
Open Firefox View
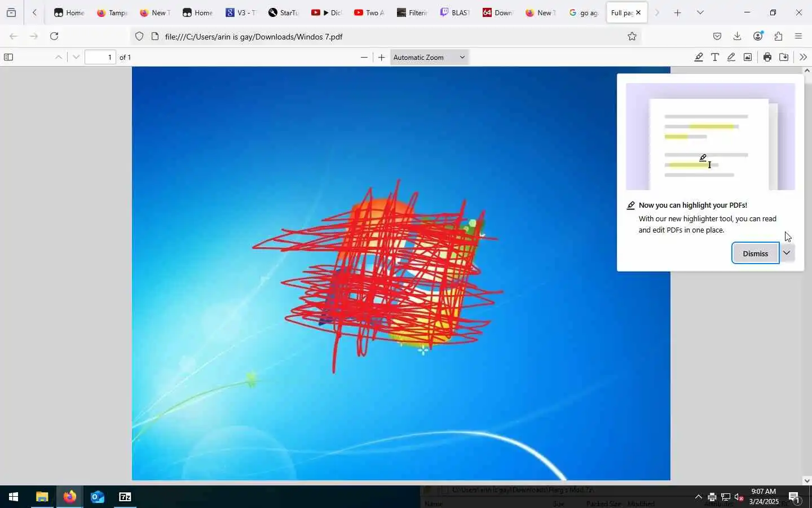[x=11, y=12]
